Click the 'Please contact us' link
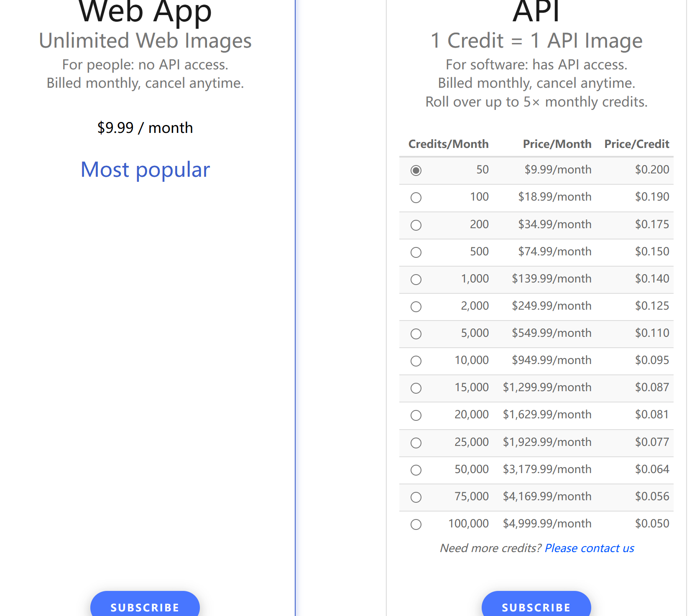This screenshot has height=616, width=697. click(x=589, y=548)
